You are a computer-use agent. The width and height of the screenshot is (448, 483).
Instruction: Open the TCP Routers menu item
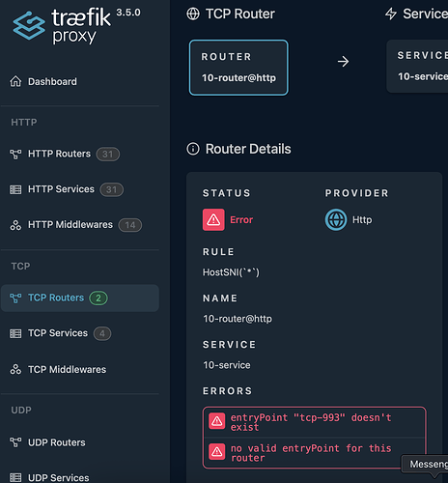pos(80,298)
